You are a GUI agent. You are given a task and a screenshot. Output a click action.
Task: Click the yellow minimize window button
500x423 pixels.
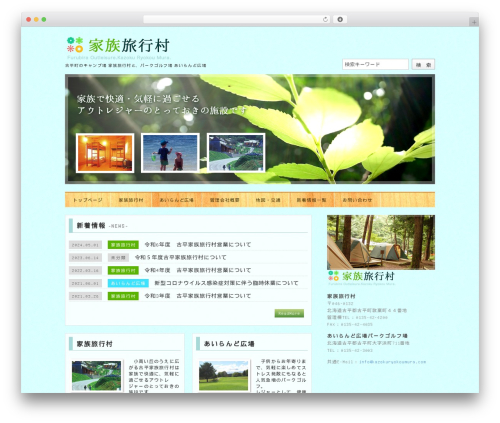coord(36,19)
